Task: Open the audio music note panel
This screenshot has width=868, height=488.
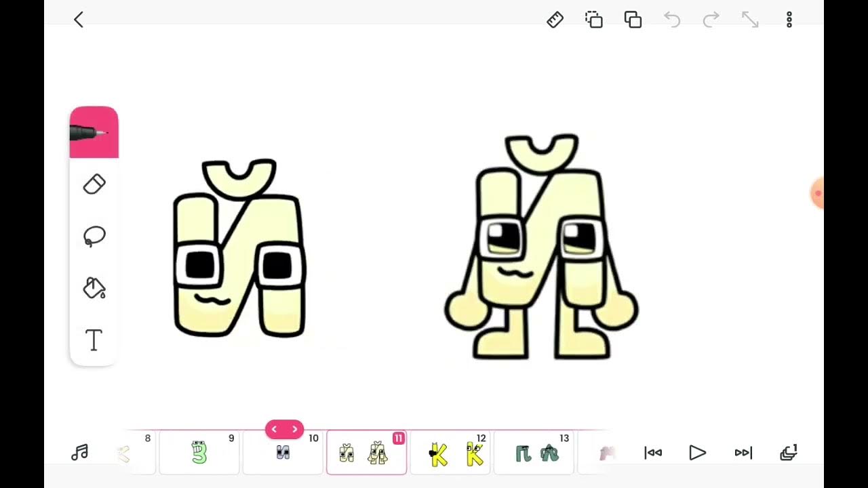Action: pyautogui.click(x=80, y=453)
